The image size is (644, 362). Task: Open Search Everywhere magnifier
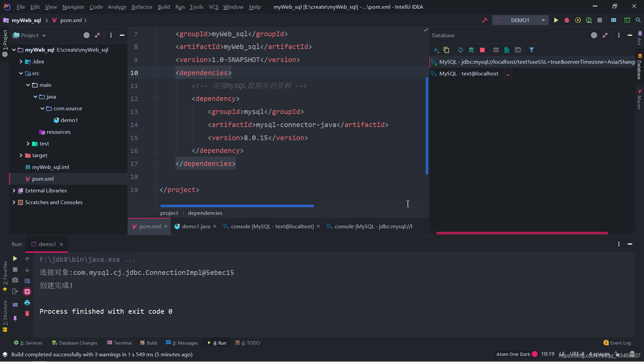[x=638, y=20]
